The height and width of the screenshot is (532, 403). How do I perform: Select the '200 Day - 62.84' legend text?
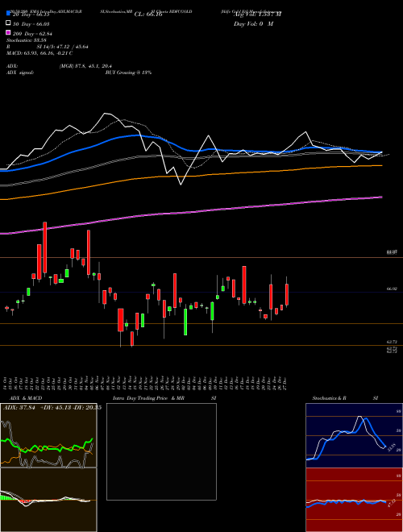pos(32,33)
